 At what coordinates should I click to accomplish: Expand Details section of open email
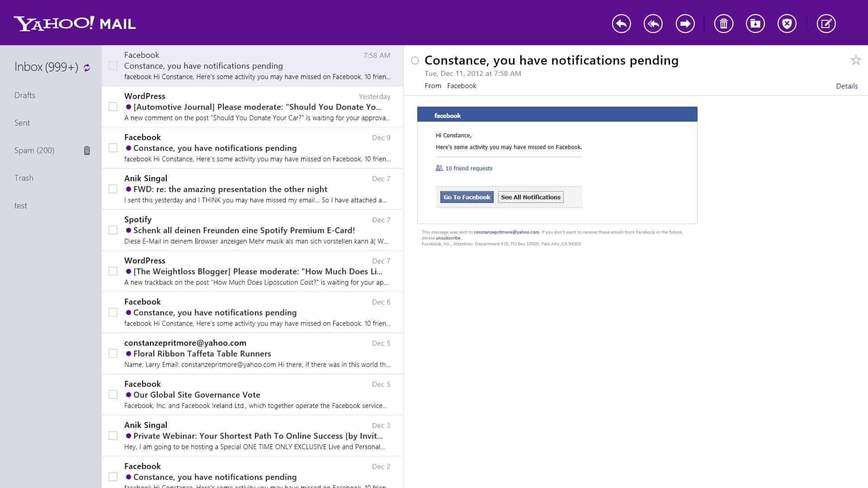[847, 85]
